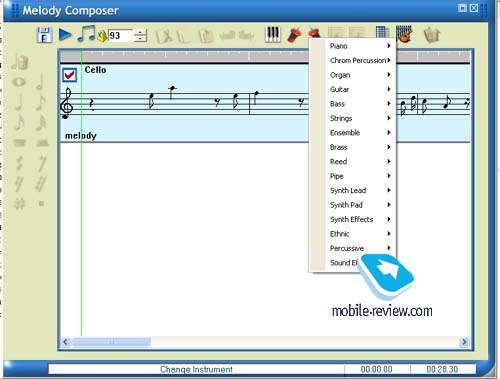Click the tempo value field showing 93

(x=120, y=36)
